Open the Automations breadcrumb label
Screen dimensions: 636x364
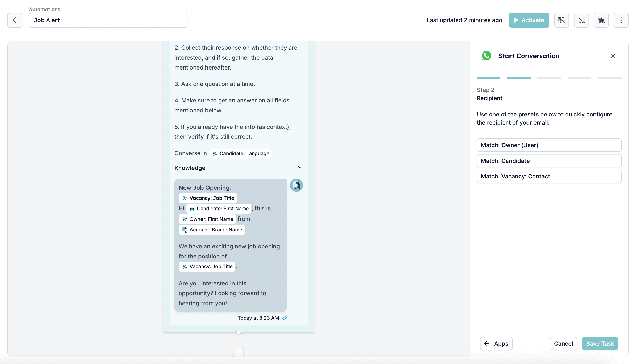tap(45, 9)
